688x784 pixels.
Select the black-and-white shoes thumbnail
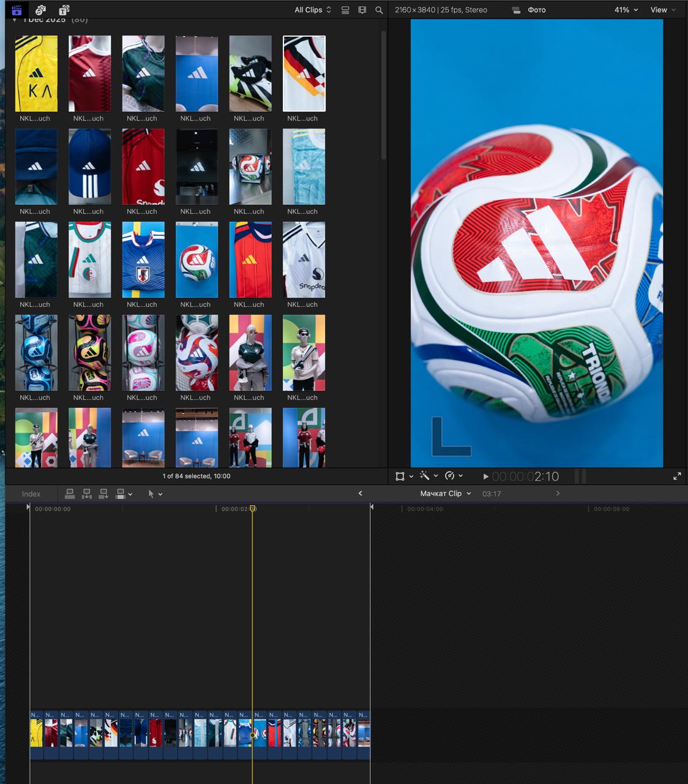tap(250, 73)
